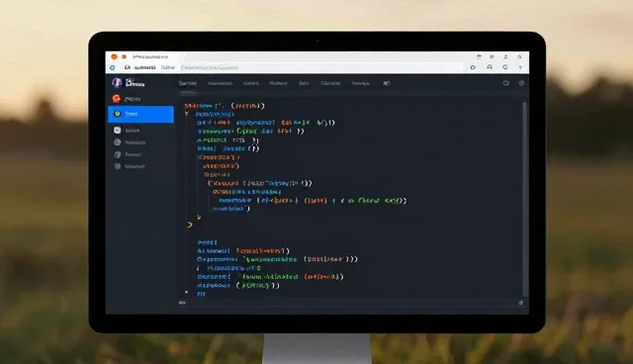Click the magnifier search icon in the dark app header
Screen dimensions: 633x364
pyautogui.click(x=505, y=83)
